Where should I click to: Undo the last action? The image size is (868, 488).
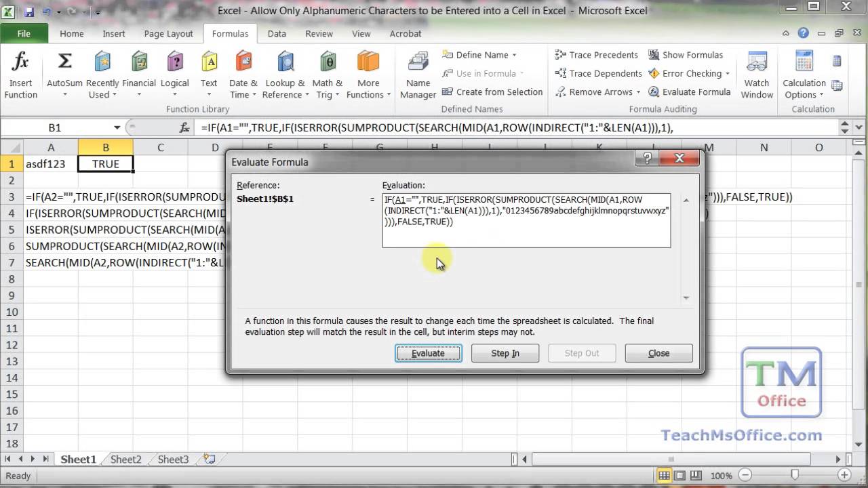tap(46, 12)
